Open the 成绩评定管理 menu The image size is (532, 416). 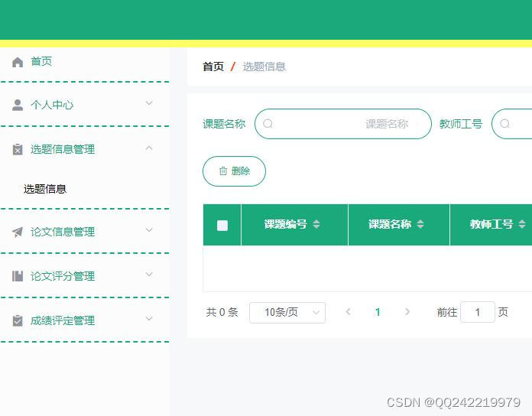point(63,320)
